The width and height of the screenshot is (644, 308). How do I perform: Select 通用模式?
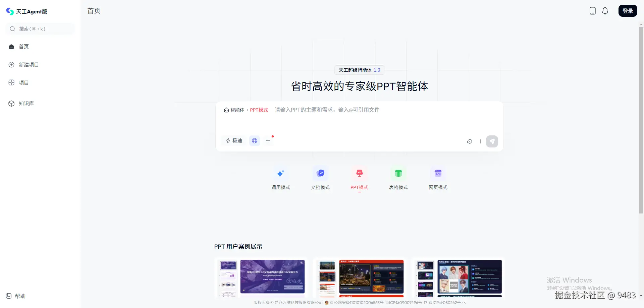tap(281, 178)
